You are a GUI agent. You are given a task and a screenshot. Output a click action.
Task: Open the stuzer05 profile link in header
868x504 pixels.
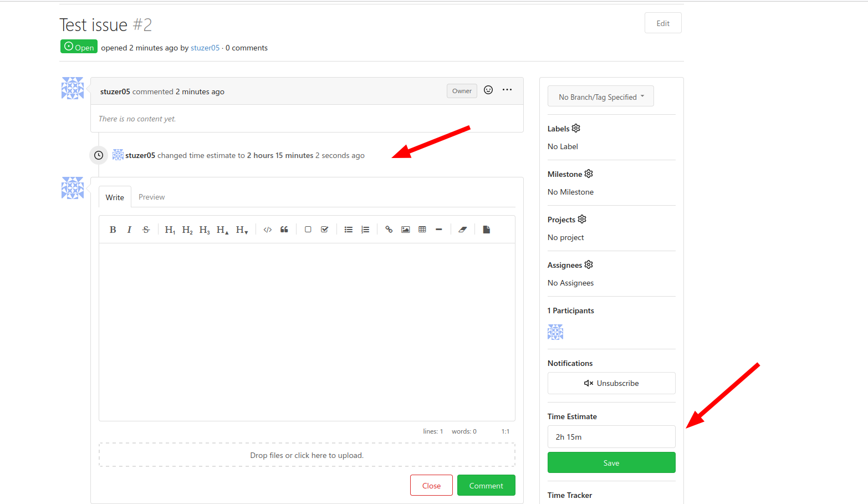[205, 48]
